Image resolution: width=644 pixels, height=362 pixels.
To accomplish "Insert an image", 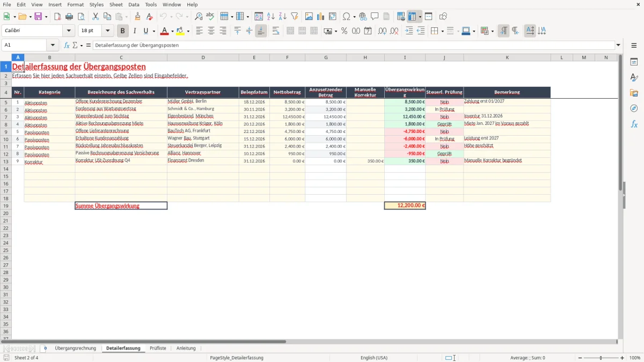I will click(x=309, y=17).
